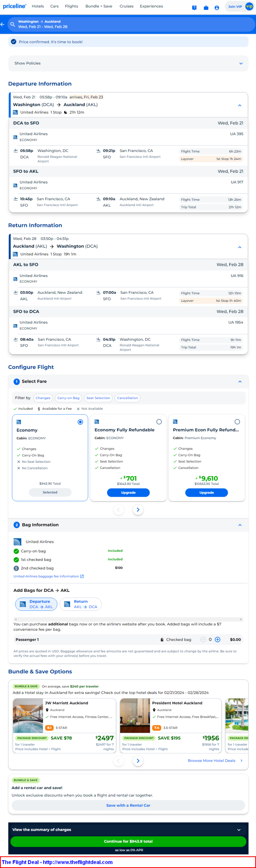Toggle the Cancellation fare filter
Screen dimensions: 256x868
(128, 398)
